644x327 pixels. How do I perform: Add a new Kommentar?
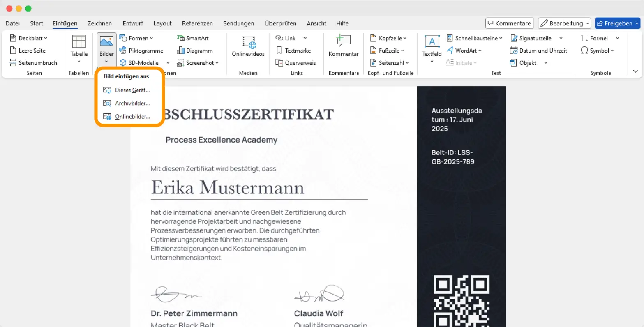tap(344, 46)
